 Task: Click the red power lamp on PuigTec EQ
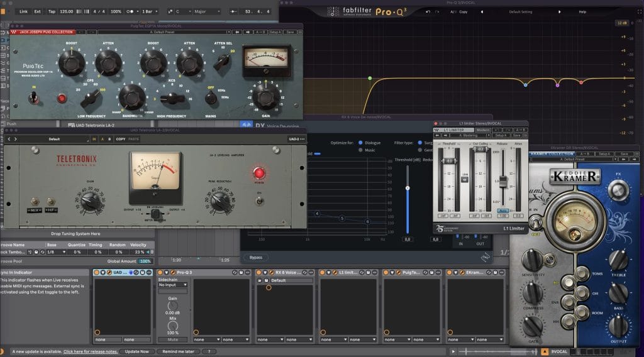[x=62, y=98]
